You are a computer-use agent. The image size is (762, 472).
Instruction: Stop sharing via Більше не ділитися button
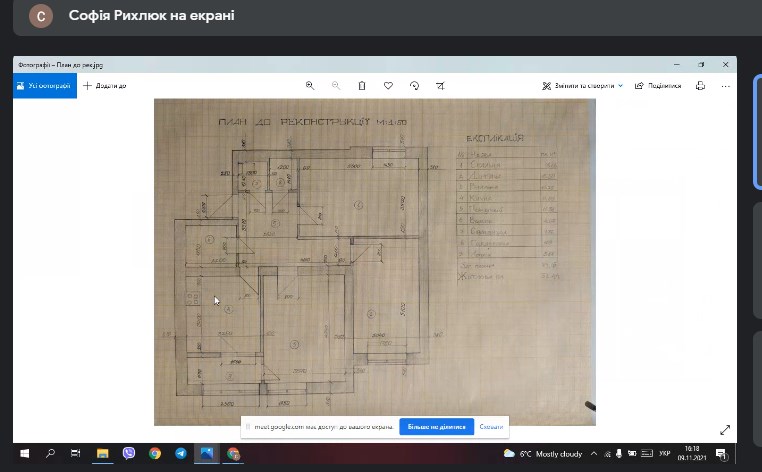coord(436,427)
